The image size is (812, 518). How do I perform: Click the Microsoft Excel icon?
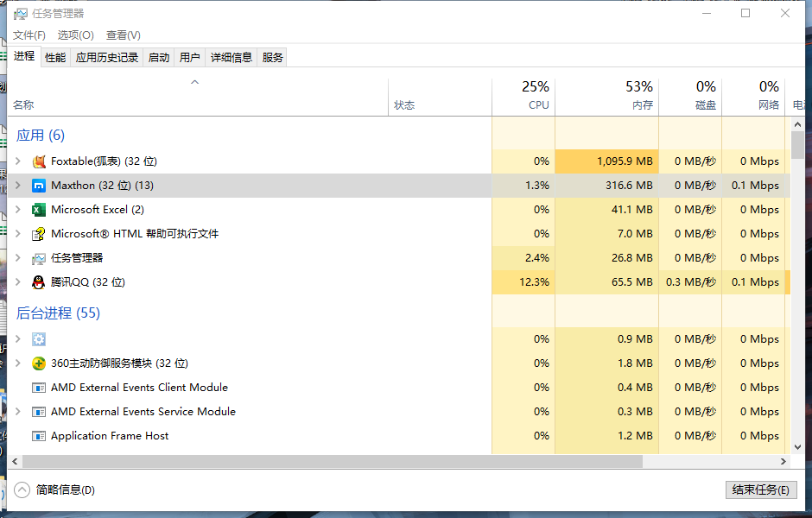[x=39, y=210]
